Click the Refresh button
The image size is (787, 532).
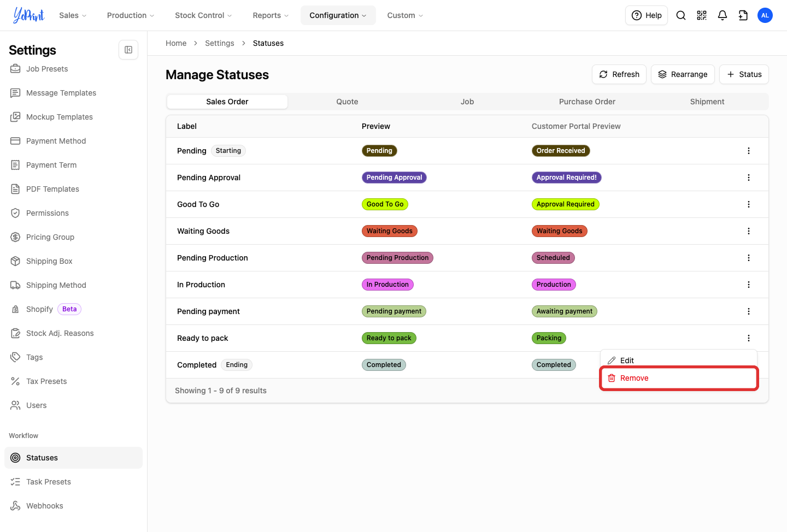tap(619, 74)
